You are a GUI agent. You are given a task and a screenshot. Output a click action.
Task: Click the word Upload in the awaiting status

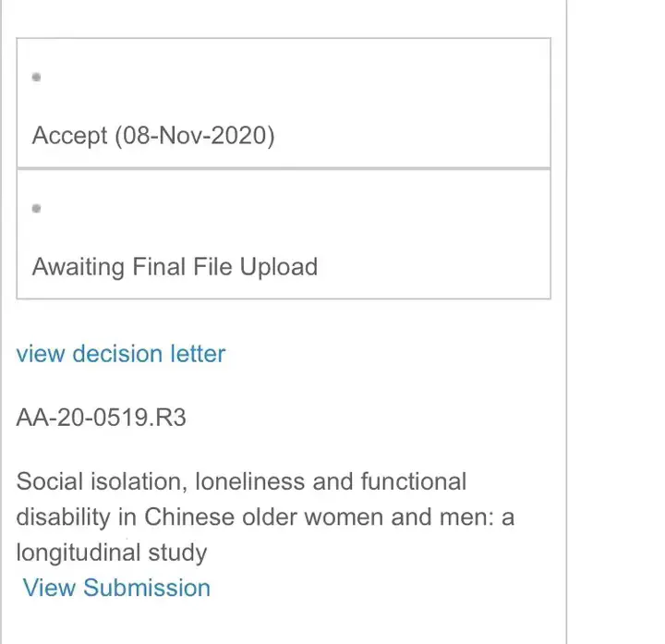coord(279,267)
